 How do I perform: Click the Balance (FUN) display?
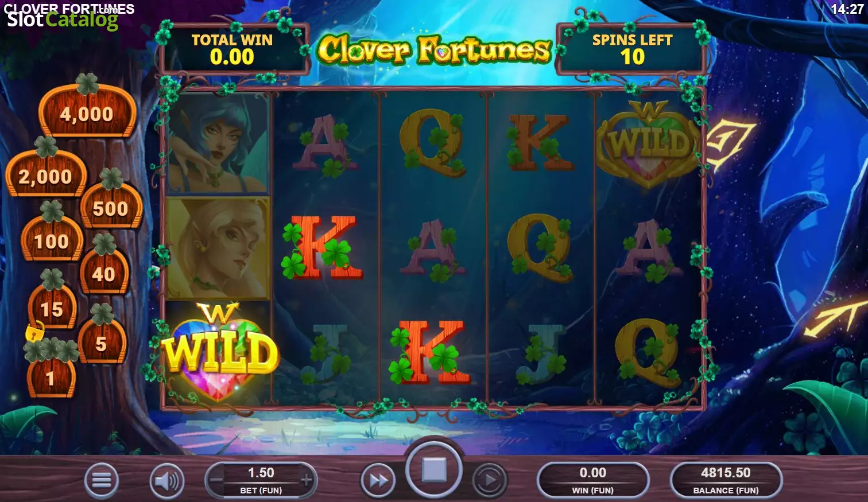pyautogui.click(x=726, y=480)
